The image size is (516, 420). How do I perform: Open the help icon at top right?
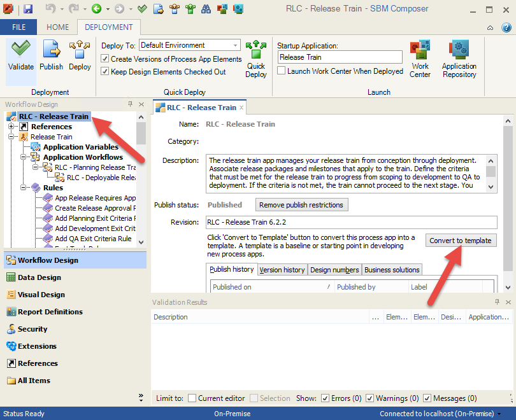coord(506,27)
